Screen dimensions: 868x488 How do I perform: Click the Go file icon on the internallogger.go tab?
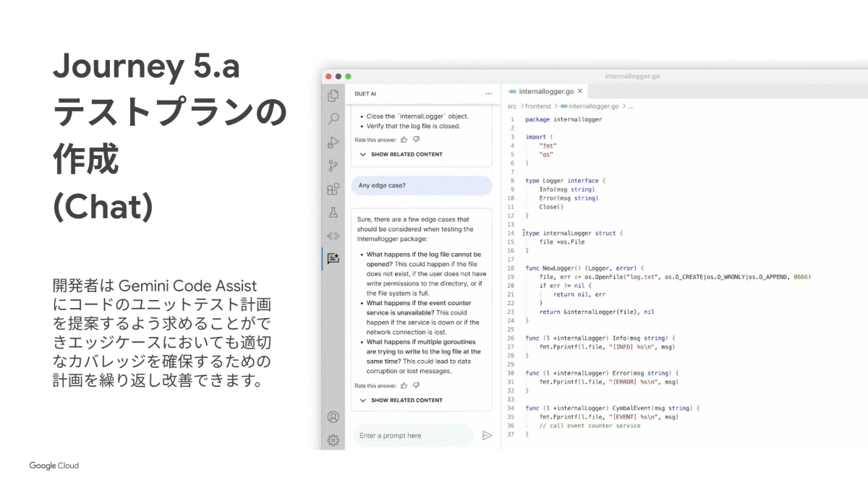[x=512, y=92]
